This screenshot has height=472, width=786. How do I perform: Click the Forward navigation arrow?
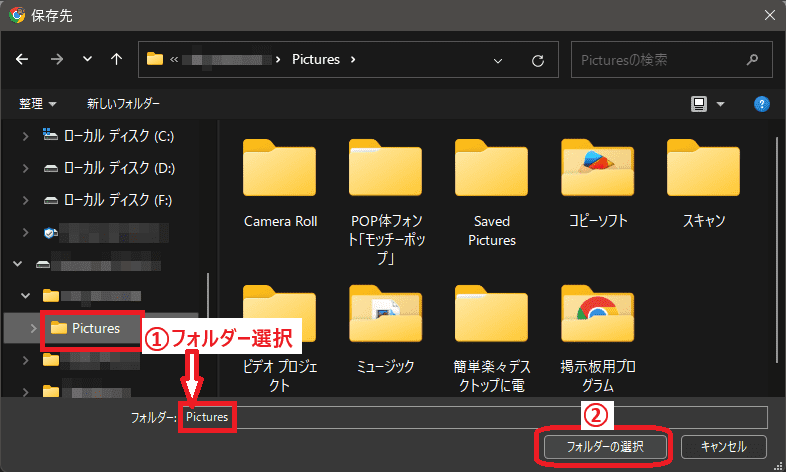pyautogui.click(x=56, y=60)
